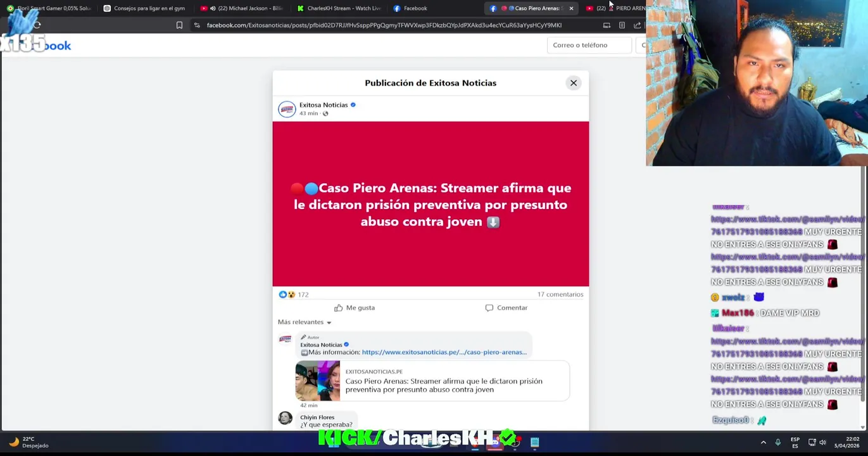This screenshot has width=868, height=456.
Task: Click the browser reload button
Action: [37, 25]
